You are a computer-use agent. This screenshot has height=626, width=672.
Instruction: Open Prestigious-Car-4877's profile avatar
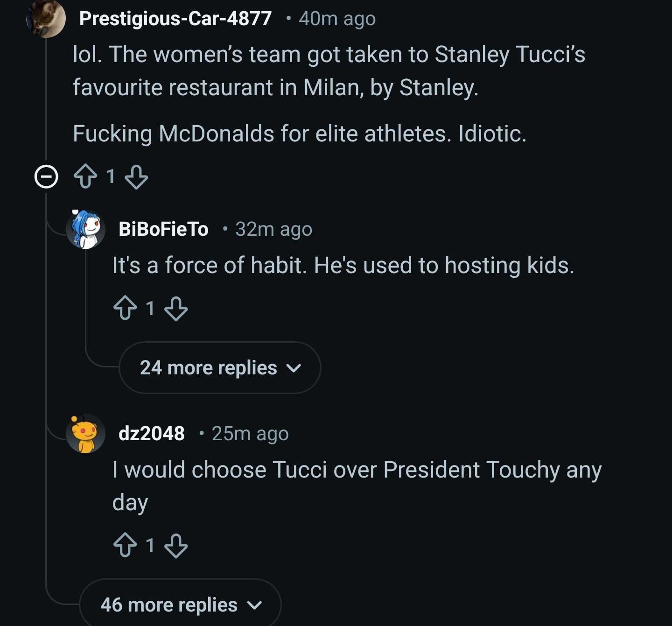coord(47,19)
